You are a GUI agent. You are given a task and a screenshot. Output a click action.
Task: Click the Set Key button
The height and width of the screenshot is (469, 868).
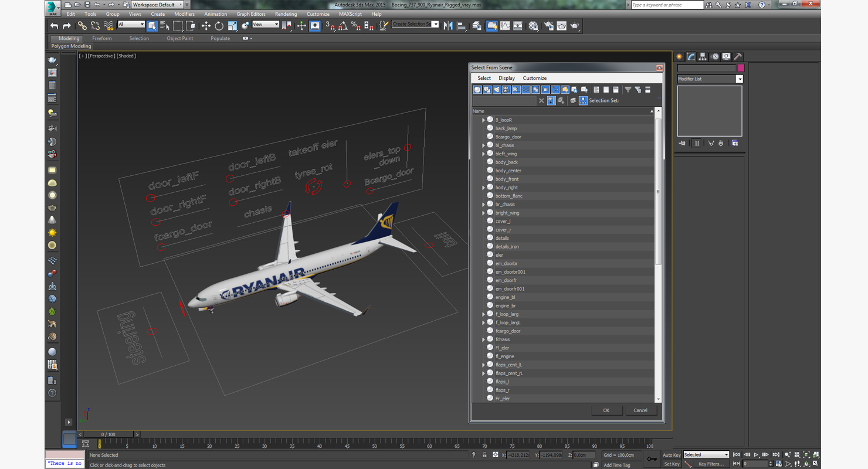click(672, 464)
